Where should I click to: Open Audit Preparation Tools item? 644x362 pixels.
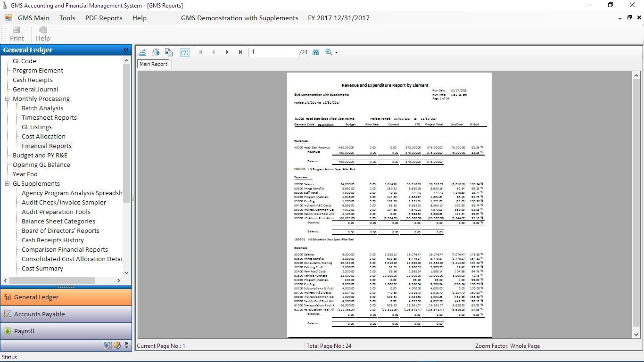(56, 212)
